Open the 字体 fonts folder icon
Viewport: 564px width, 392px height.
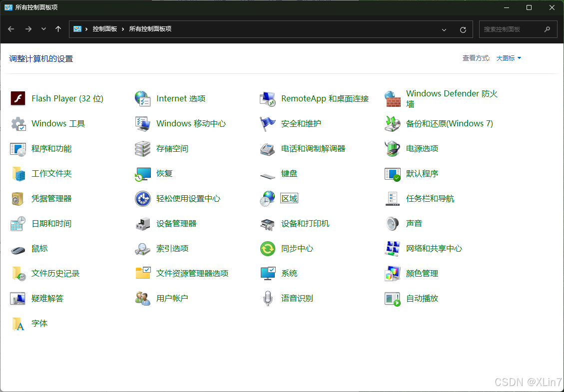tap(18, 324)
